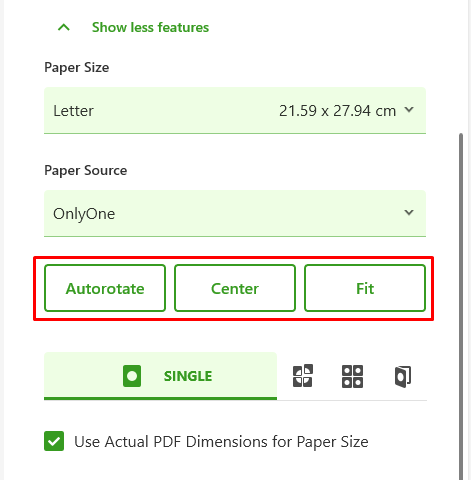The image size is (471, 480).
Task: Select the SINGLE layout tab
Action: [x=160, y=376]
